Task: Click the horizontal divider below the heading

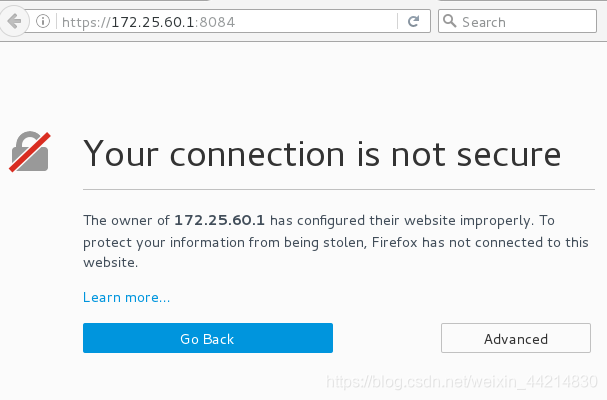Action: pos(339,190)
